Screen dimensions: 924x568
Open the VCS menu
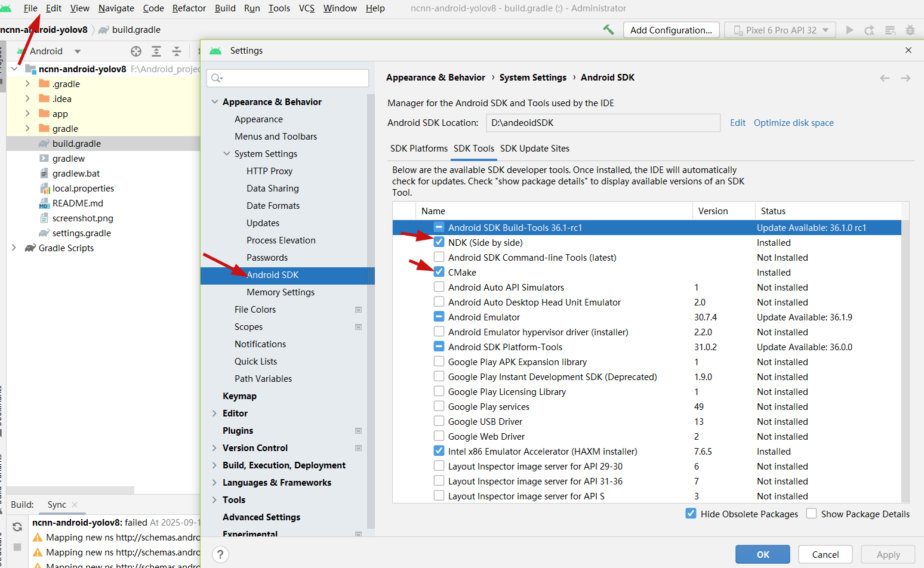tap(307, 8)
